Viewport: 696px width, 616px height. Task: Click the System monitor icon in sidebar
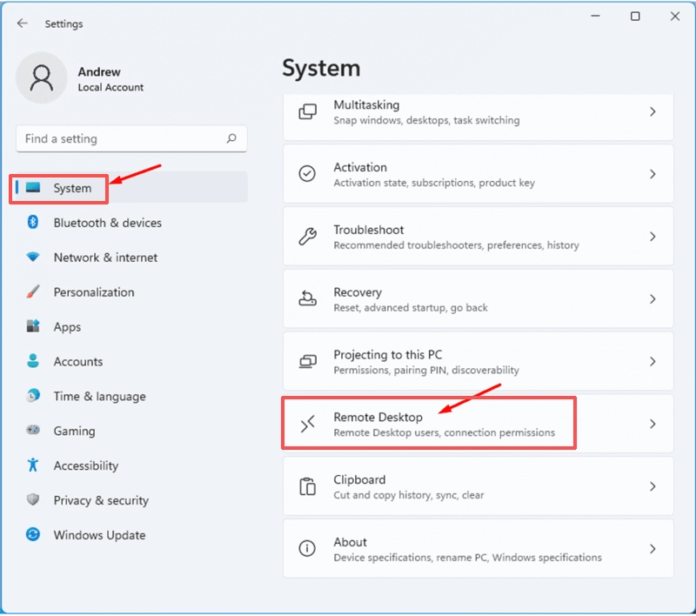click(x=33, y=188)
